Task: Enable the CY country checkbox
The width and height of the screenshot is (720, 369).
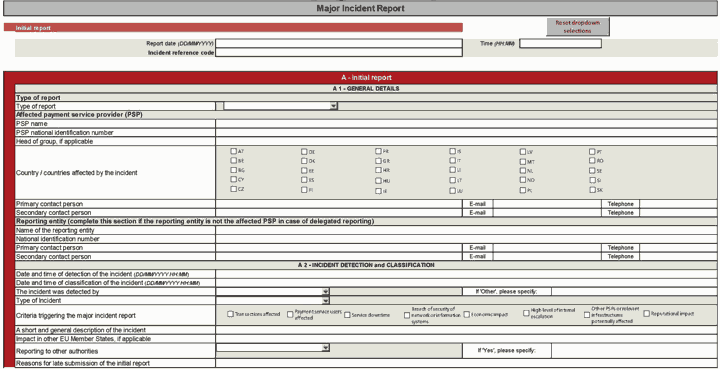Action: click(x=234, y=179)
